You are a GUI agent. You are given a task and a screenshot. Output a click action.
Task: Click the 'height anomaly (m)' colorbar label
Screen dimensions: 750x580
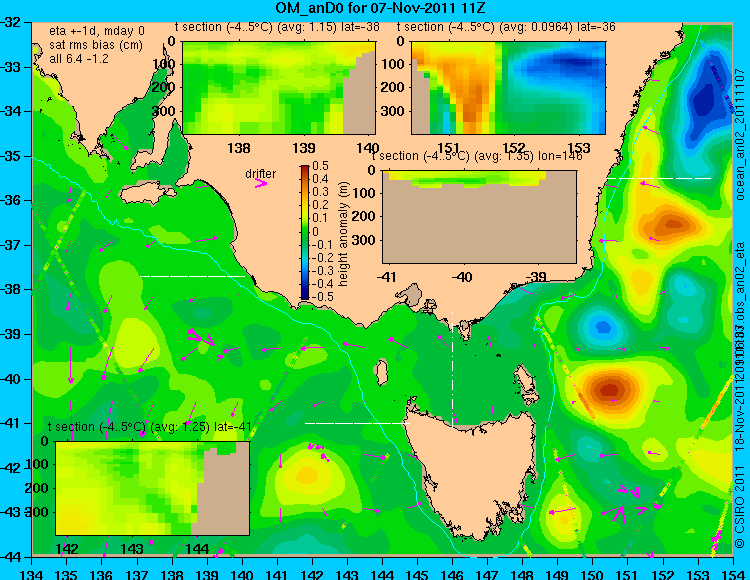click(x=343, y=234)
